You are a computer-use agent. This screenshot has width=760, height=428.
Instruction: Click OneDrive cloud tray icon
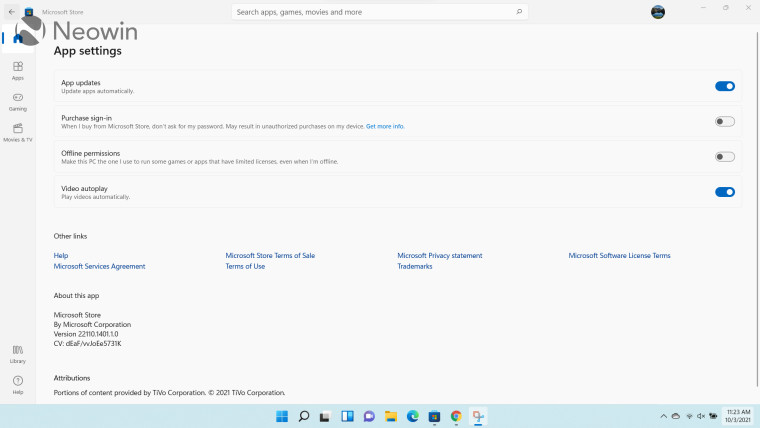coord(676,416)
